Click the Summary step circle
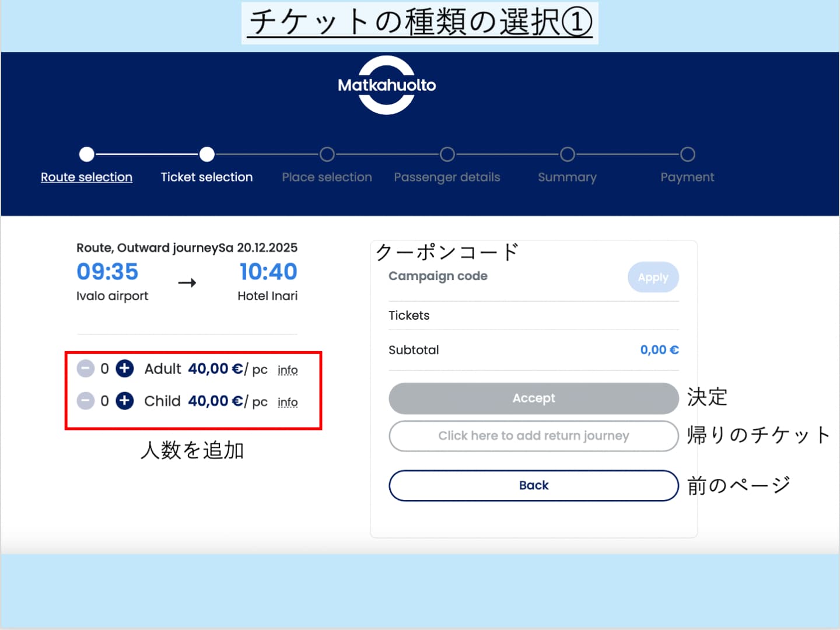The height and width of the screenshot is (630, 840). tap(568, 155)
